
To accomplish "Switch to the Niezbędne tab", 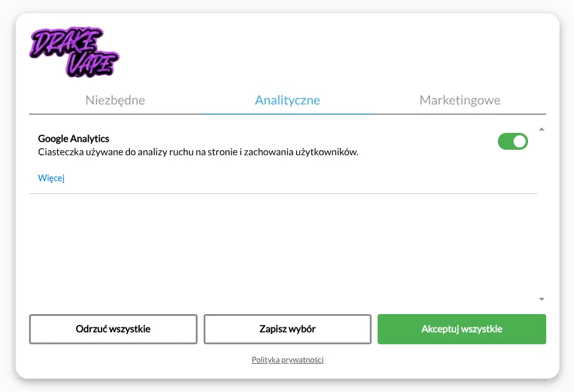I will pos(115,100).
